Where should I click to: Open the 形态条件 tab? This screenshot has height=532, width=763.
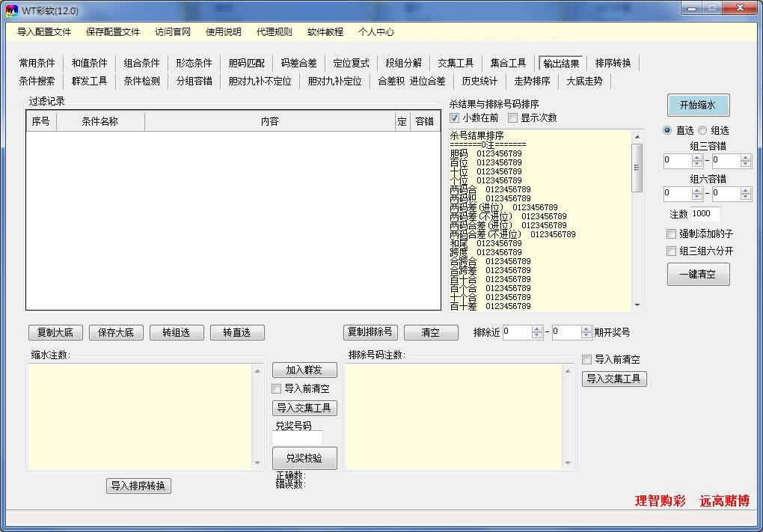193,63
